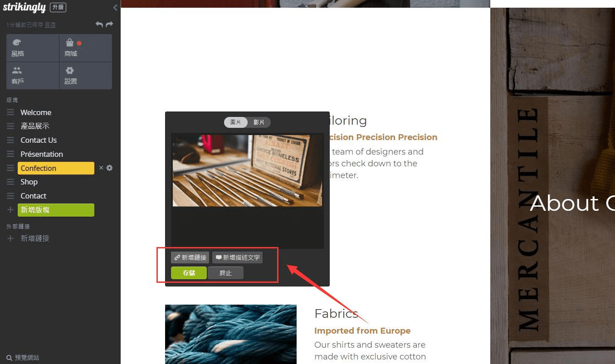Collapse the sidebar with chevron arrow

point(115,7)
